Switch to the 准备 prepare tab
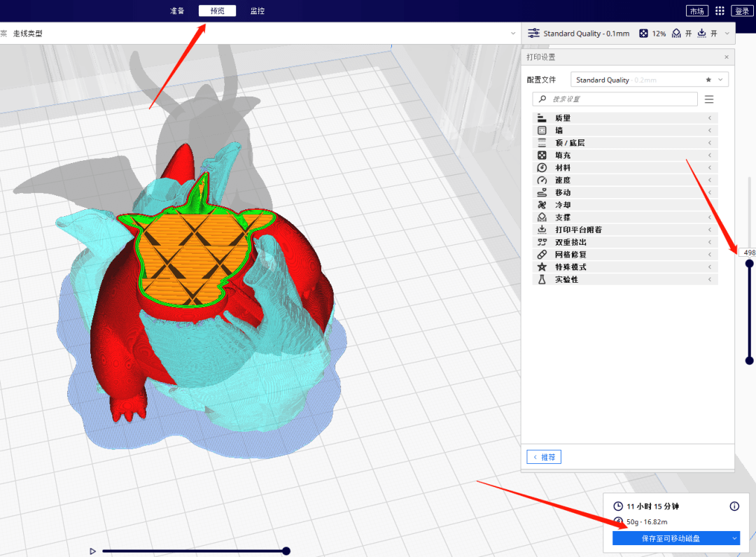756x557 pixels. click(177, 10)
